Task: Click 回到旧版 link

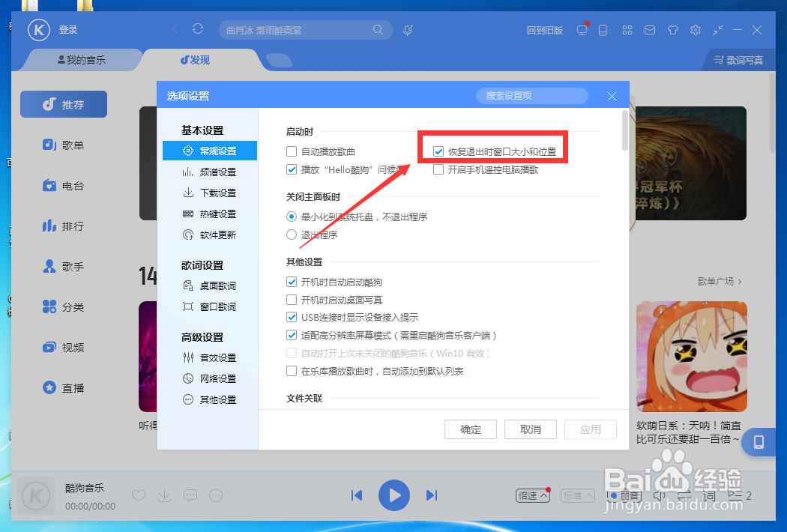Action: [545, 30]
